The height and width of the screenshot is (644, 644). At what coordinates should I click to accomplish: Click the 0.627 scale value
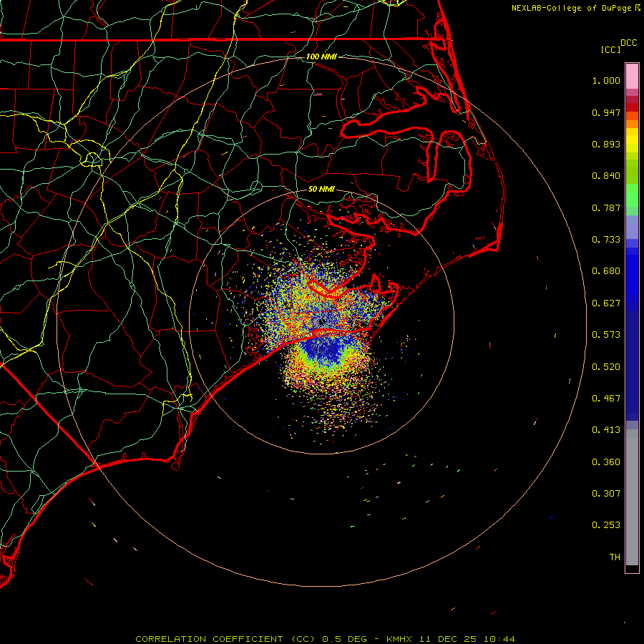click(x=606, y=303)
